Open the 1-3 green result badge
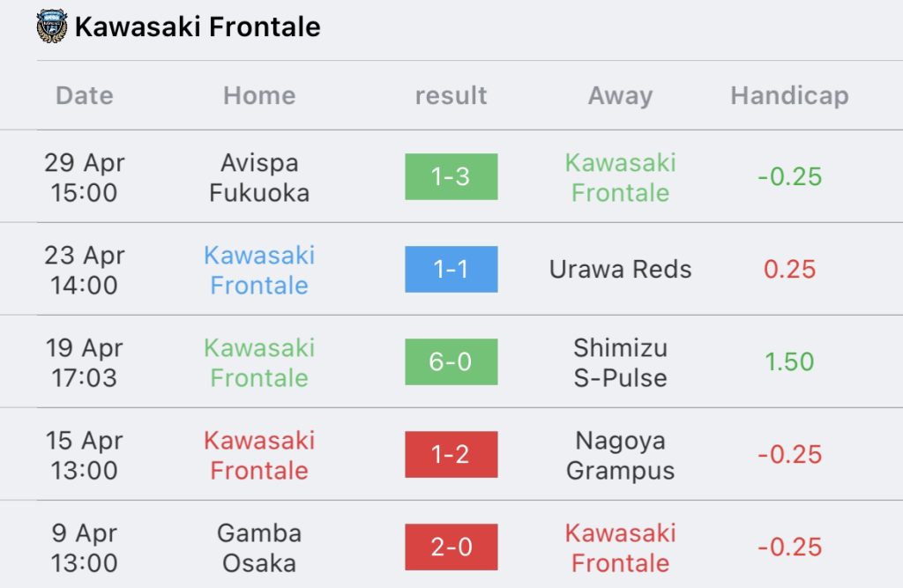This screenshot has width=903, height=588. click(x=451, y=177)
